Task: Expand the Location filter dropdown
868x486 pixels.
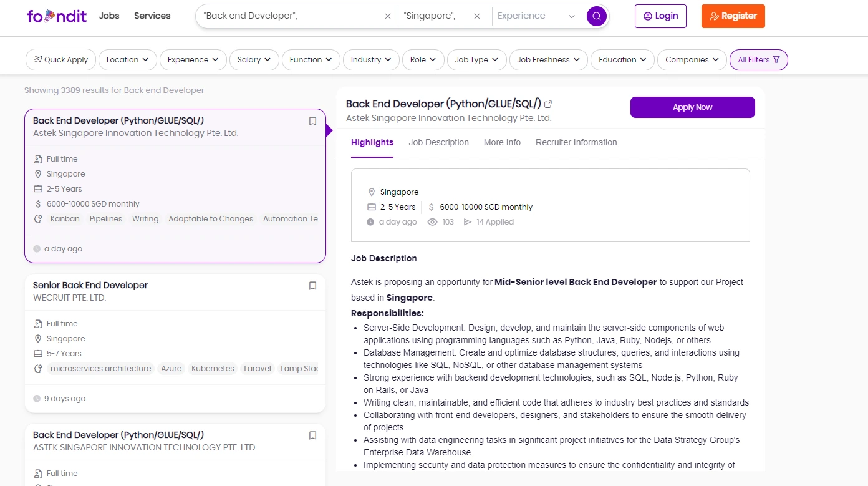Action: point(128,60)
